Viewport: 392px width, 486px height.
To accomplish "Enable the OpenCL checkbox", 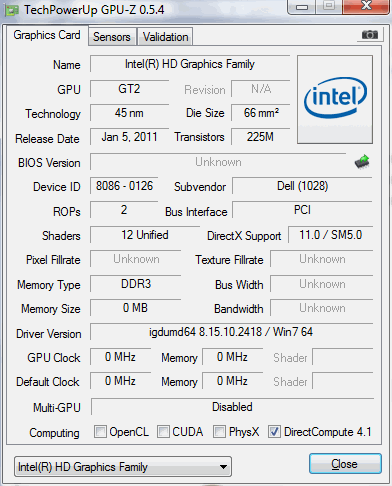I will (x=100, y=431).
